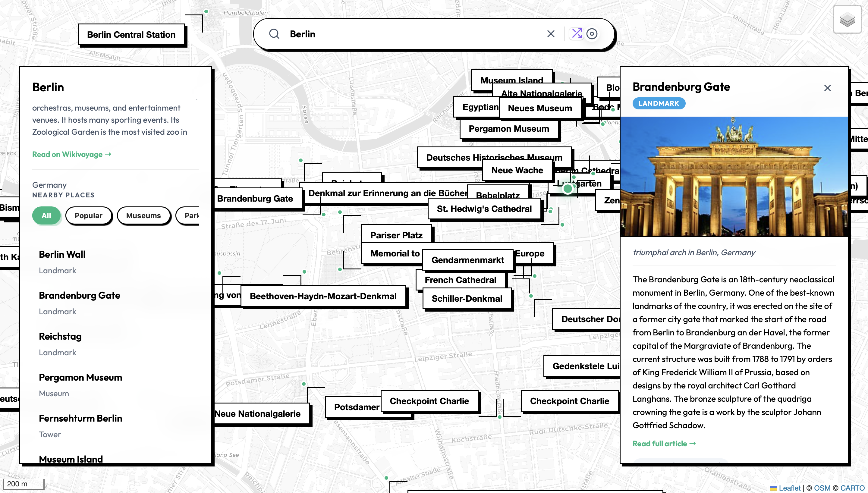Clear the Berlin search text

pos(551,34)
